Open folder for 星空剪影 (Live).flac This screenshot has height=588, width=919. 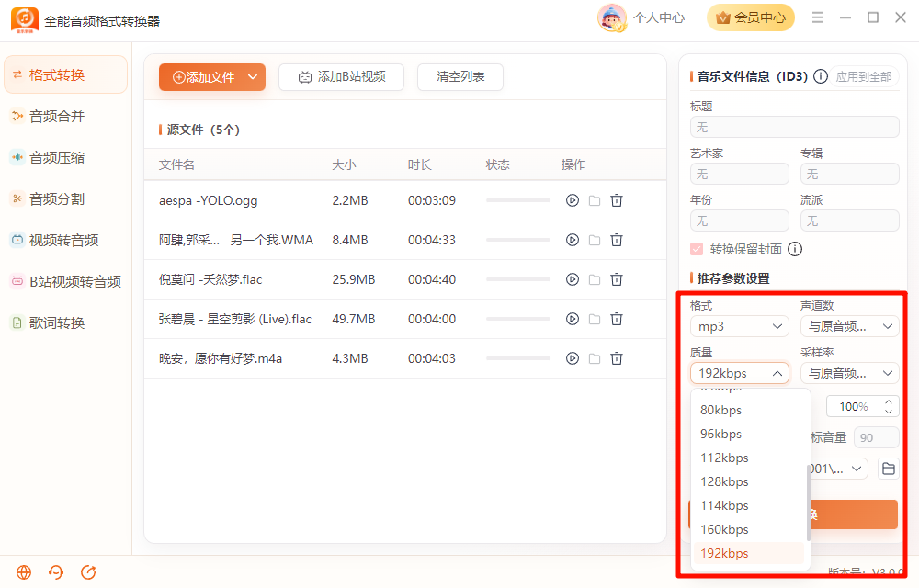tap(595, 319)
